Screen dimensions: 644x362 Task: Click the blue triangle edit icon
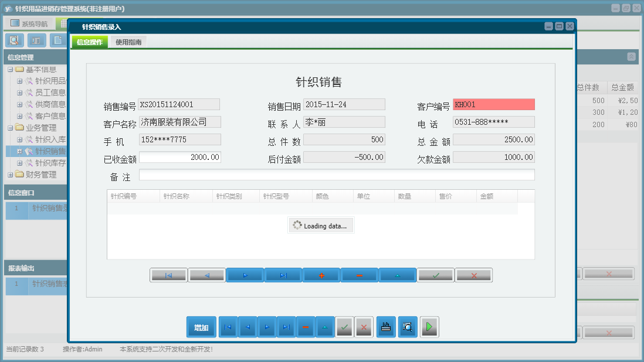click(x=397, y=275)
